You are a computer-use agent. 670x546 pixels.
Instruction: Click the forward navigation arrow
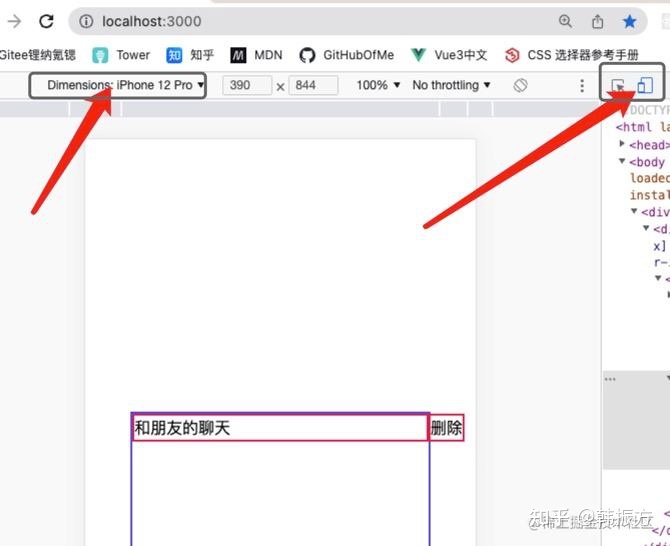(15, 21)
